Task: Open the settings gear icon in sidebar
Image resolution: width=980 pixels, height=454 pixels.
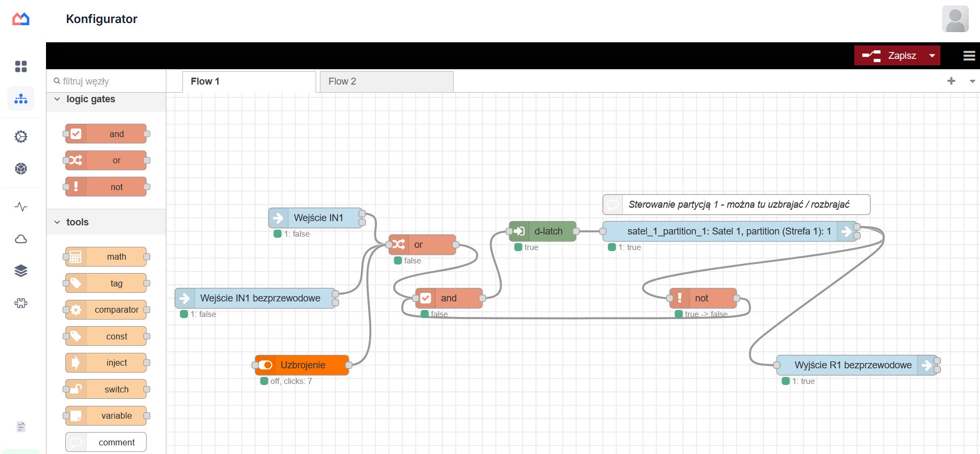Action: 21,137
